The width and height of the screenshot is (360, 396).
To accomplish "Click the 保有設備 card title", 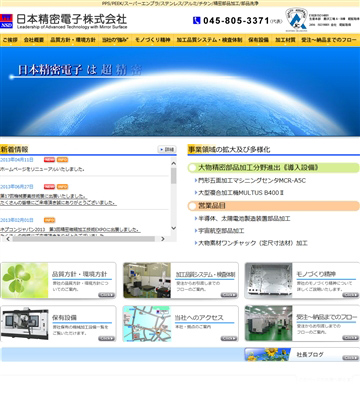I will point(64,317).
